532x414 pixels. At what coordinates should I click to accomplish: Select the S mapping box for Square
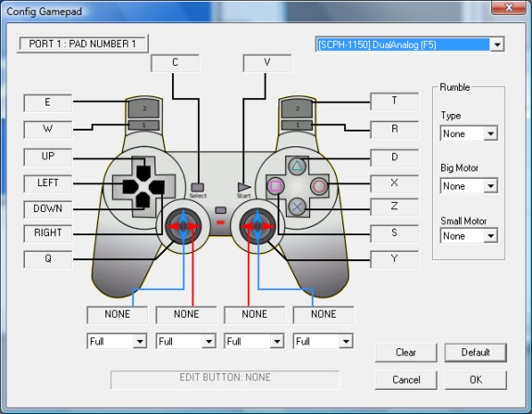pyautogui.click(x=394, y=233)
